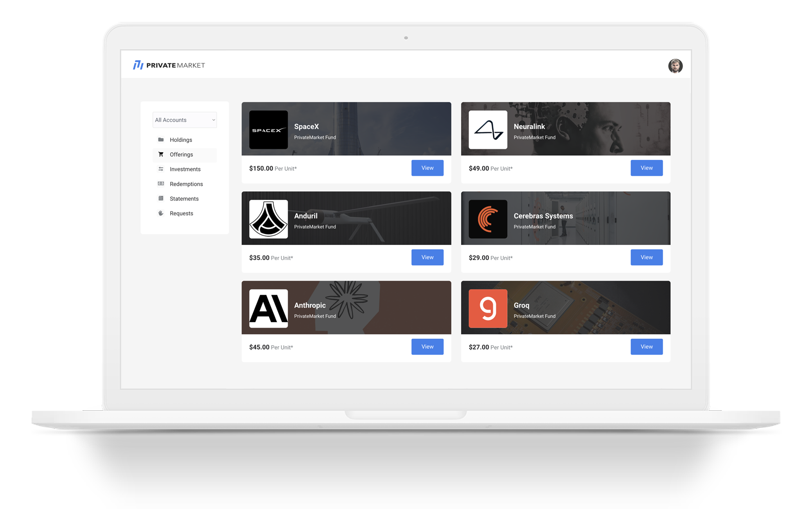Screen dimensions: 812x509
Task: Click the Anthropic logo thumbnail
Action: coord(269,309)
